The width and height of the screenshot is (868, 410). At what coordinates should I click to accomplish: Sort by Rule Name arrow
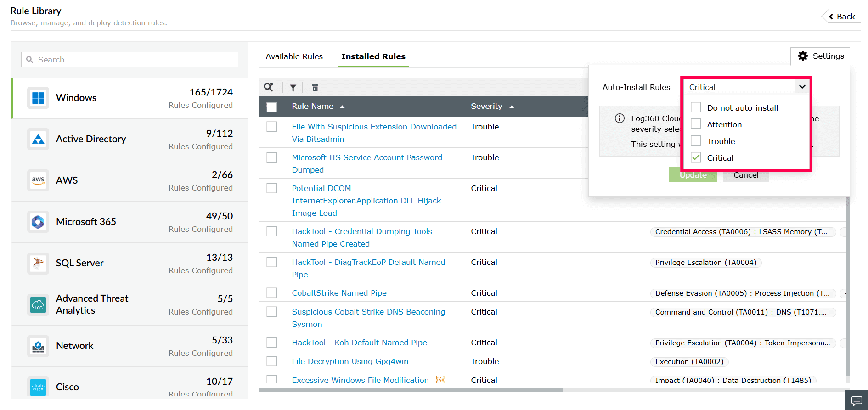click(342, 107)
